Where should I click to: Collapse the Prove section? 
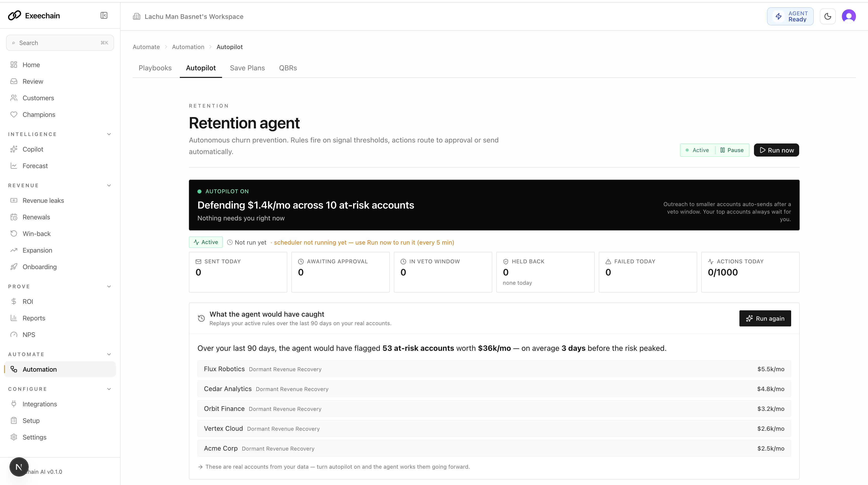[109, 286]
